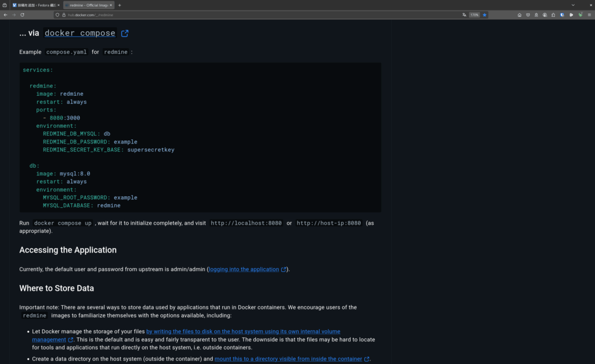This screenshot has width=595, height=364.
Task: Open the account toolbar icon
Action: pos(536,15)
